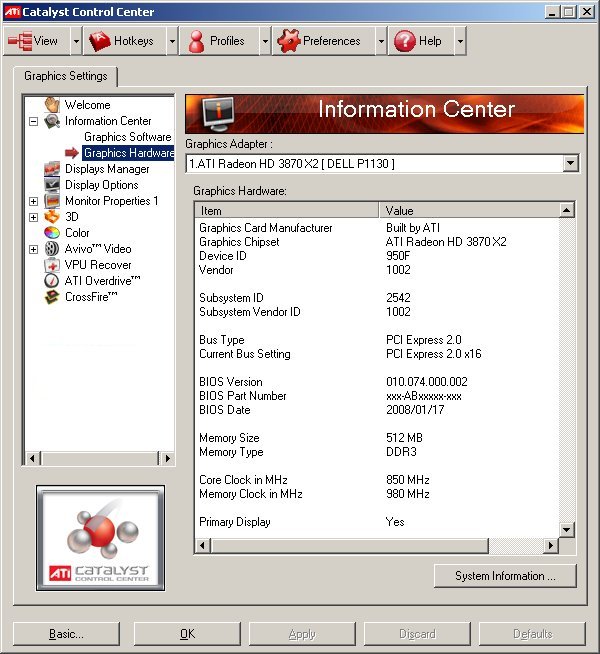Click the Memory Size value 512 MB
This screenshot has width=600, height=654.
coord(404,438)
